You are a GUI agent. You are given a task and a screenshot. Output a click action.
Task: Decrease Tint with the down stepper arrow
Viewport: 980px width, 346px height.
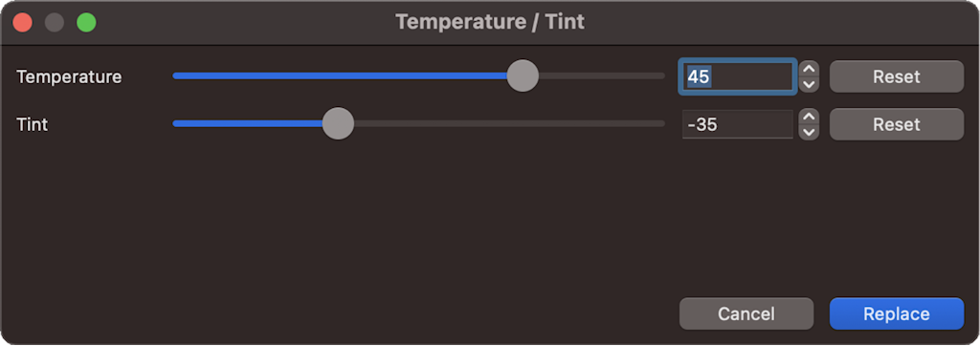[x=809, y=133]
